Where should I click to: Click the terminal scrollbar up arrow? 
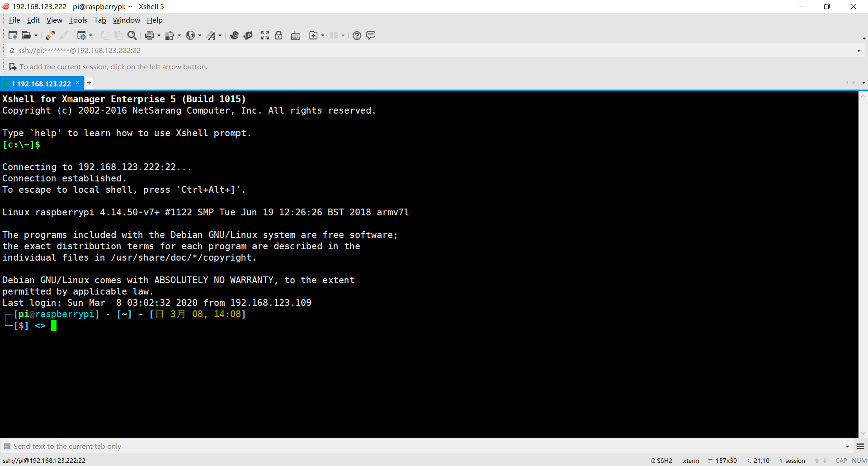coord(863,96)
